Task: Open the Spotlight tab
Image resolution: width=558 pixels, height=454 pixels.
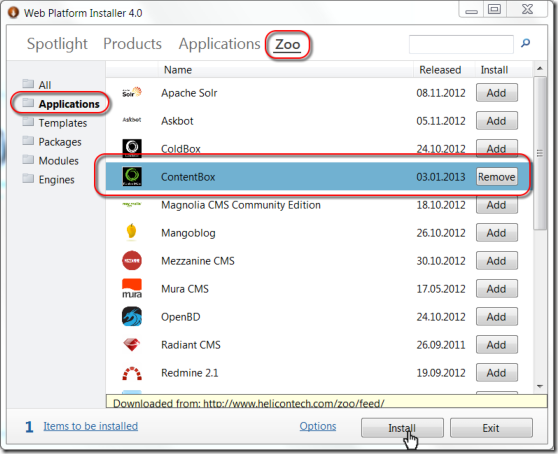Action: tap(57, 44)
